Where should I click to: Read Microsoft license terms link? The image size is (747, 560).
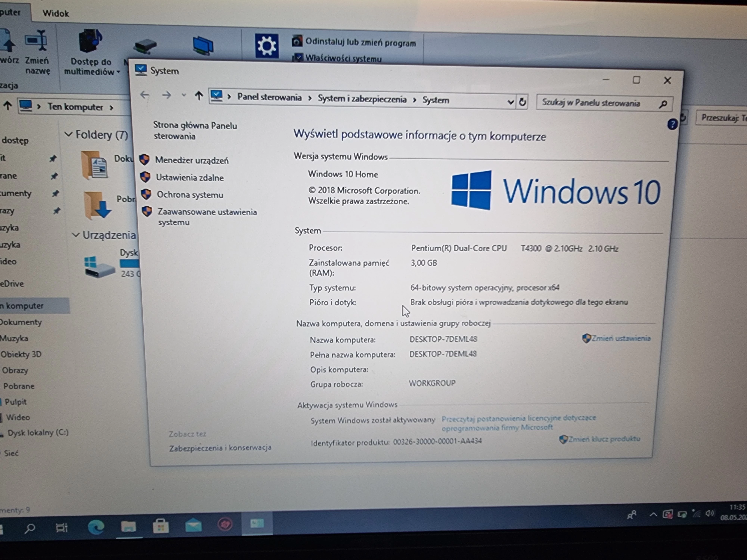pyautogui.click(x=519, y=423)
